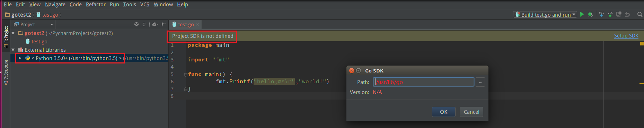Collapse the gotest2 project root node
This screenshot has height=128, width=644.
click(13, 33)
